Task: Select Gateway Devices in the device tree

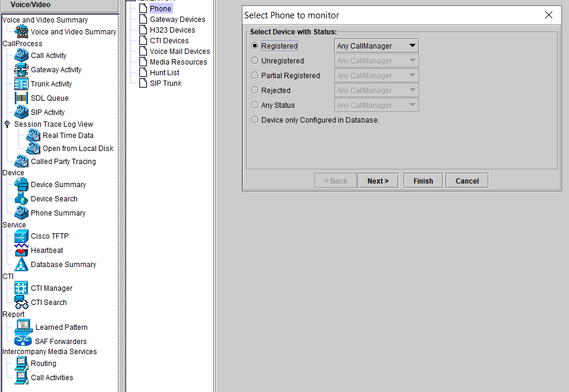Action: pyautogui.click(x=177, y=20)
